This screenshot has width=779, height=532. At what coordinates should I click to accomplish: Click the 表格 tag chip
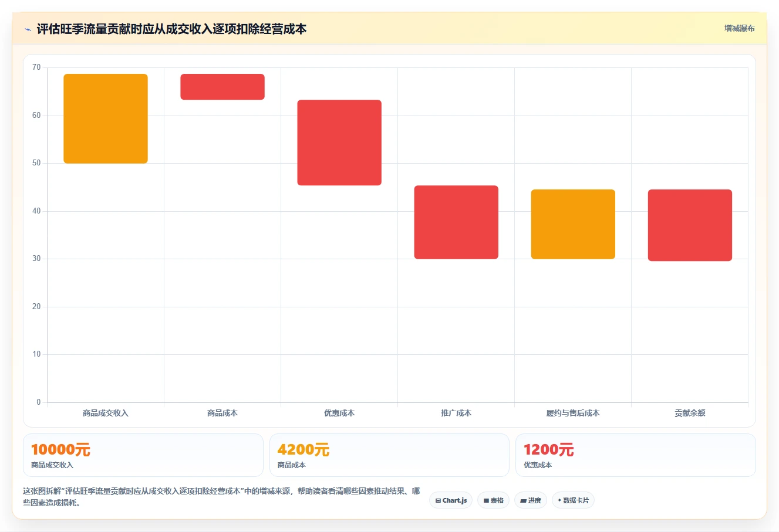493,500
